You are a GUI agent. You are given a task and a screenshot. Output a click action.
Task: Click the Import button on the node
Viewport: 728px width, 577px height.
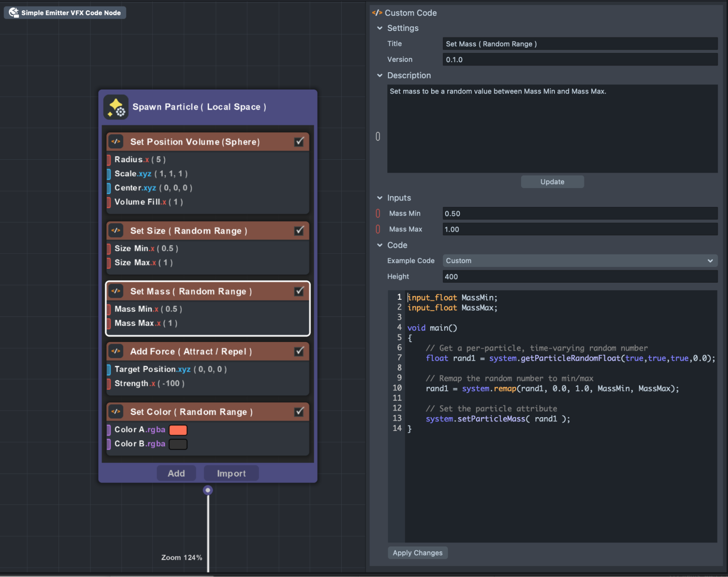pyautogui.click(x=231, y=473)
